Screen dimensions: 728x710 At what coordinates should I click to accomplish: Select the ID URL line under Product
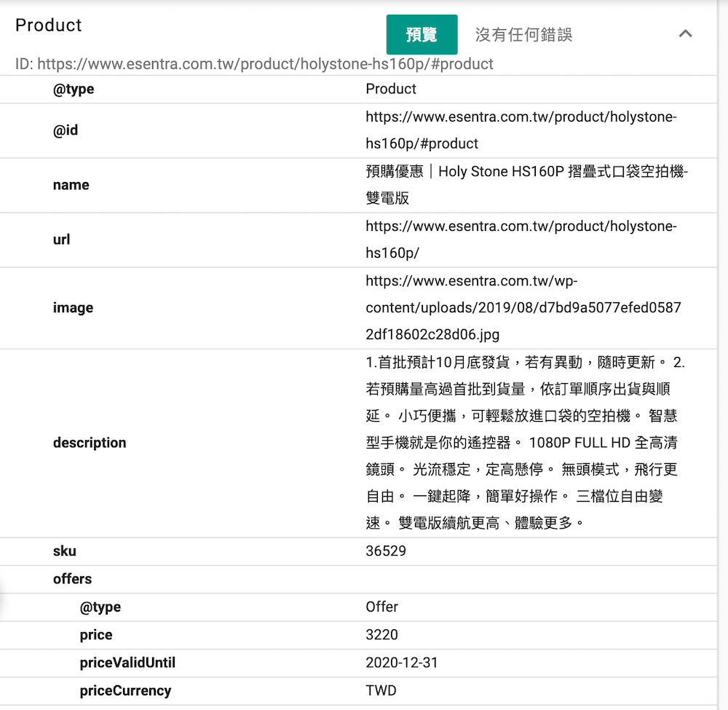point(254,64)
